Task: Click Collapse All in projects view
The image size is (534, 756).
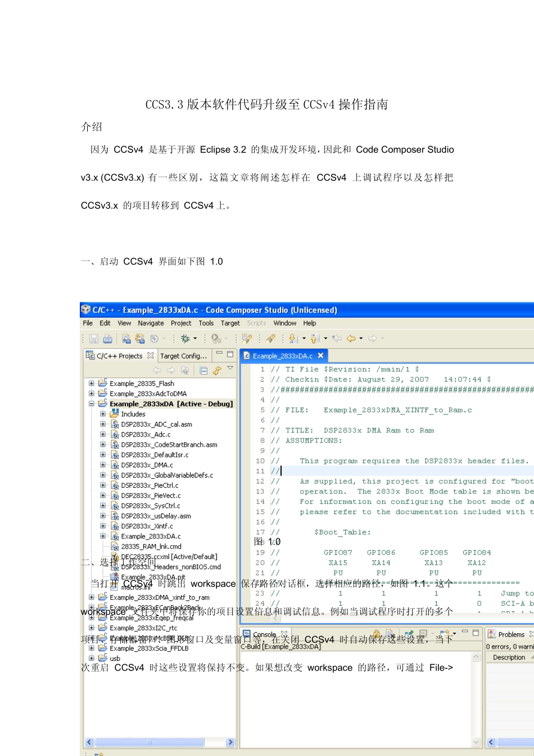Action: (203, 370)
